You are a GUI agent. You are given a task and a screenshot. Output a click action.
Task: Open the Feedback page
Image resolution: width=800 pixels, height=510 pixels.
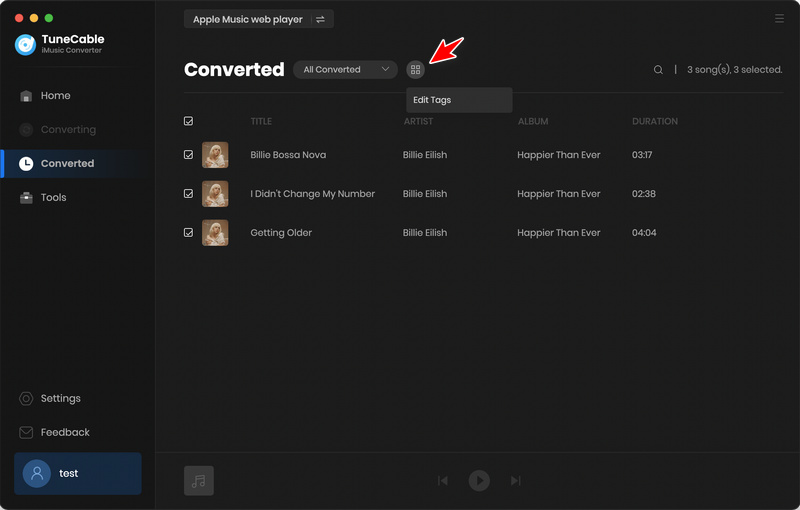54,432
